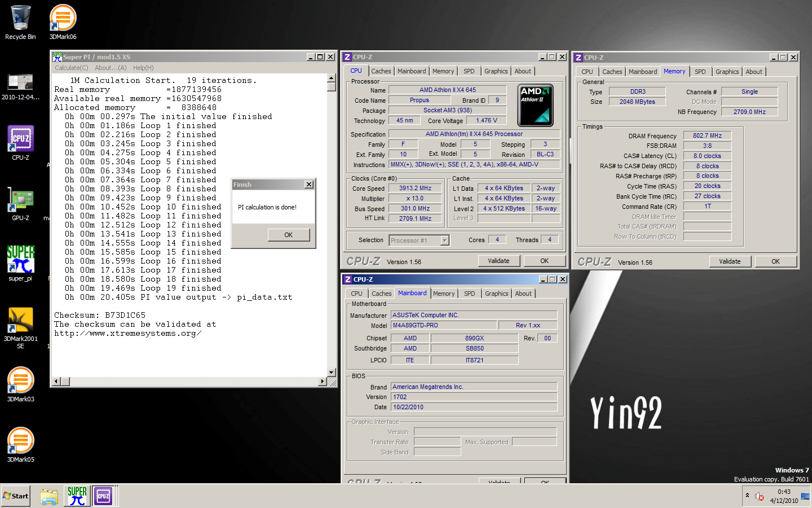Open the Help(H) menu in Super PI
The width and height of the screenshot is (812, 508).
(x=143, y=68)
